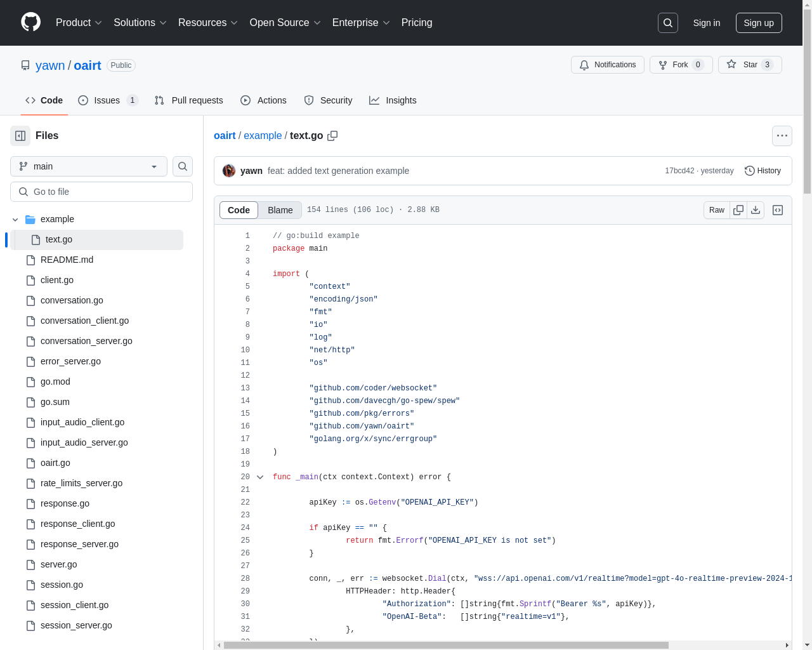Open error_server.go in file tree

(x=70, y=362)
